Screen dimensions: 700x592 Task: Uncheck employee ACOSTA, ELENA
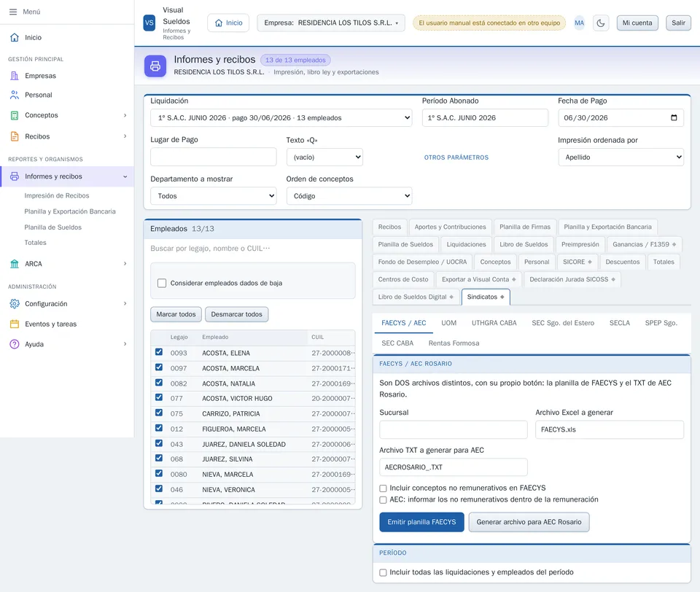159,352
